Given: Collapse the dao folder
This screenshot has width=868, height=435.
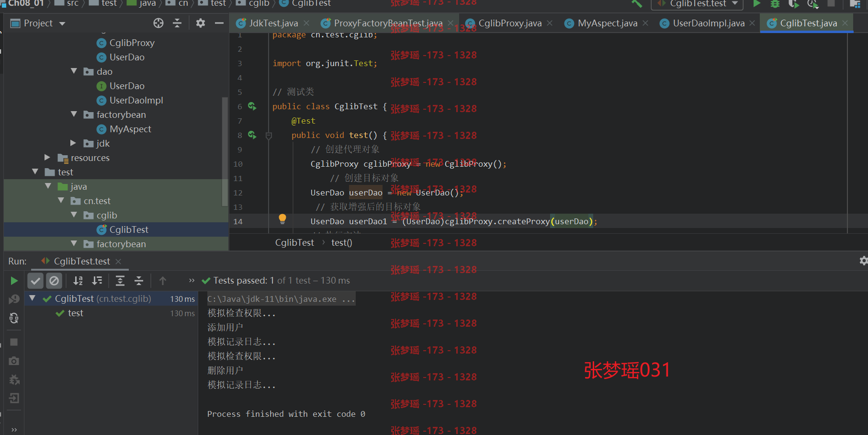Looking at the screenshot, I should point(74,71).
